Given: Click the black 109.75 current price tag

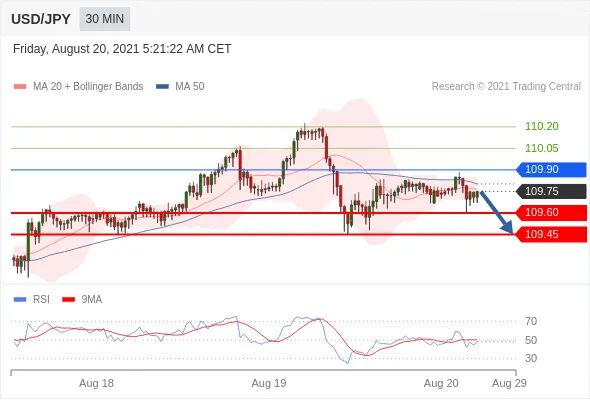Looking at the screenshot, I should (x=551, y=191).
